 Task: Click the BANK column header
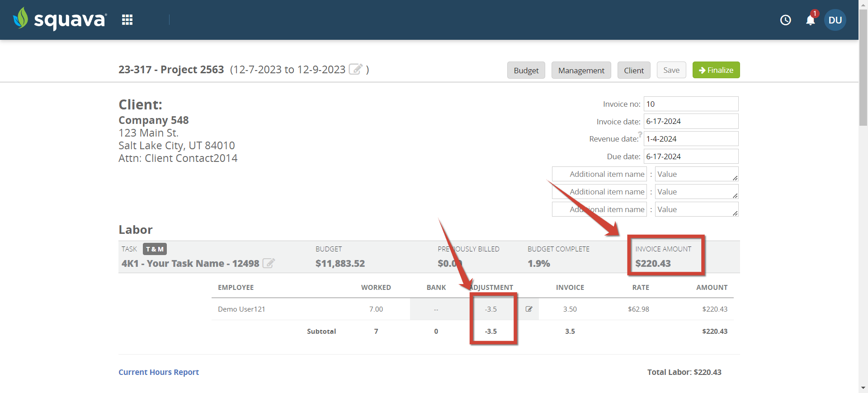[x=436, y=288]
